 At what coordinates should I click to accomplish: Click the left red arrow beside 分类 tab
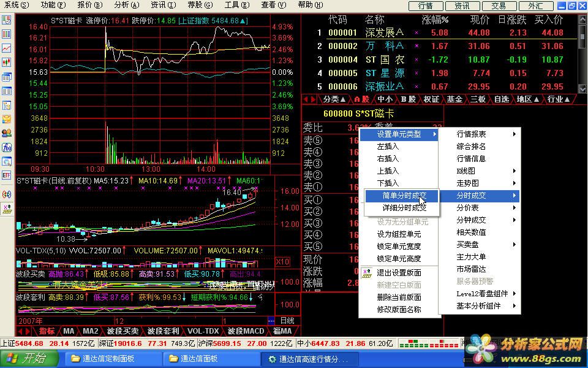click(306, 99)
